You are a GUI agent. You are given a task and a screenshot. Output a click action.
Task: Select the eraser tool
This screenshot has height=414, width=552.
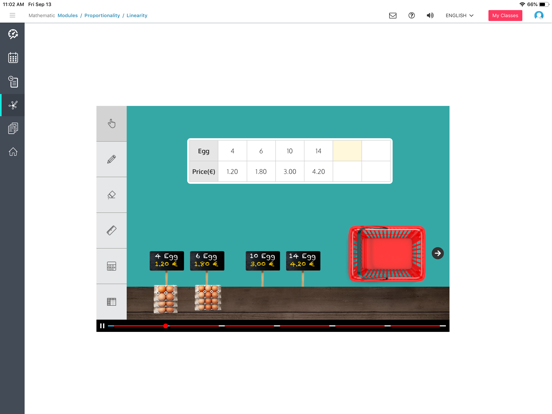pos(112,195)
